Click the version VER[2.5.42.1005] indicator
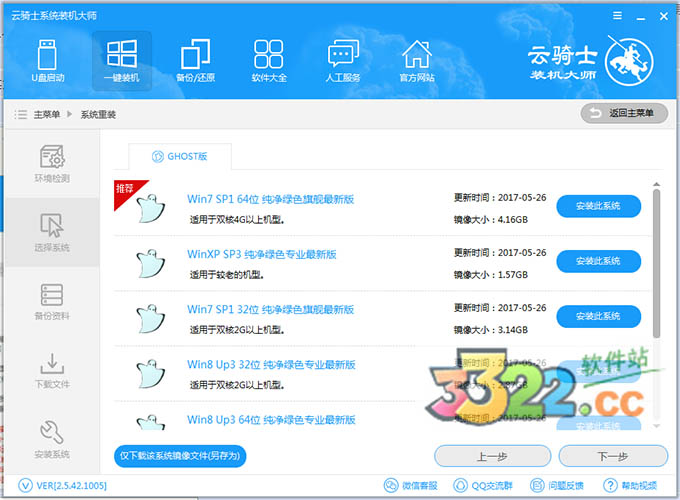The height and width of the screenshot is (500, 680). point(62,485)
